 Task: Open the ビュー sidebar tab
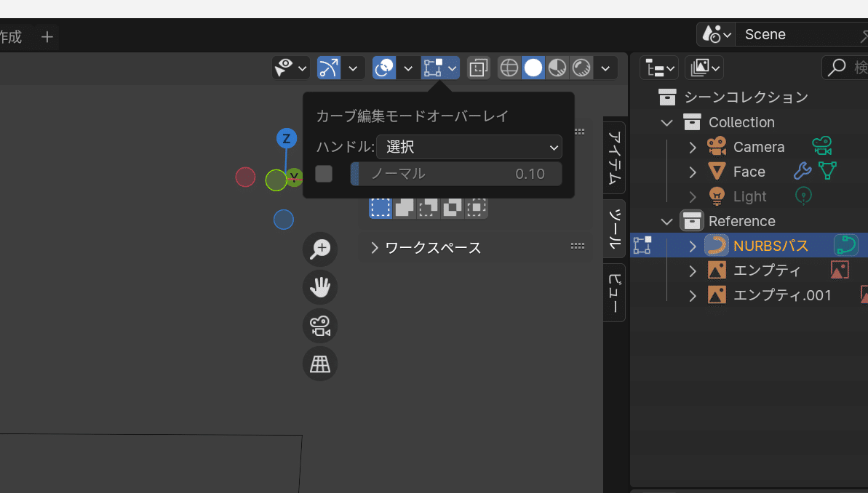(615, 293)
